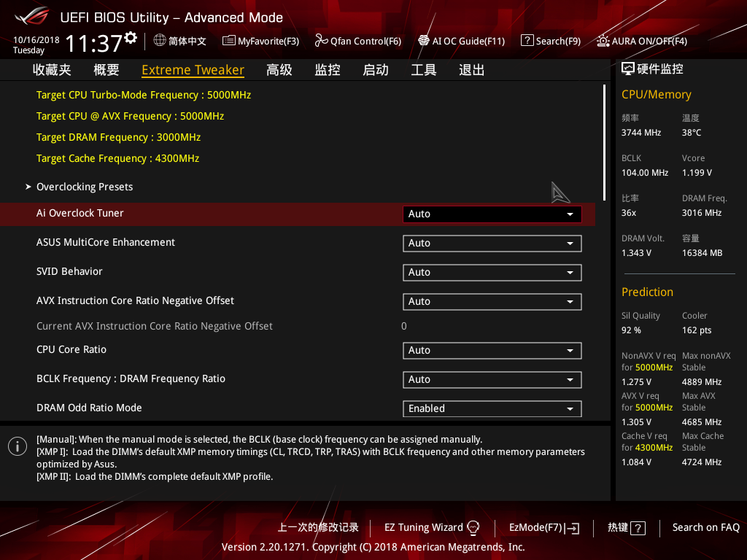Expand Overclocking Presets submenu
747x560 pixels.
tap(85, 187)
